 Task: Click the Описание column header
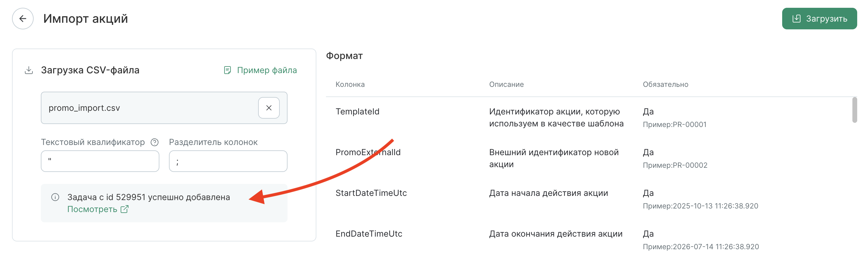(506, 84)
